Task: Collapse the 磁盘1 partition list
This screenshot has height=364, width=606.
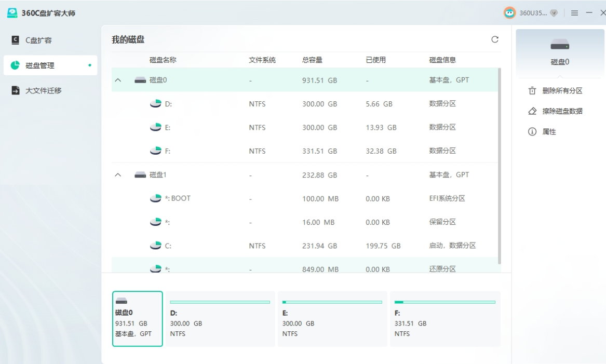Action: pyautogui.click(x=118, y=174)
